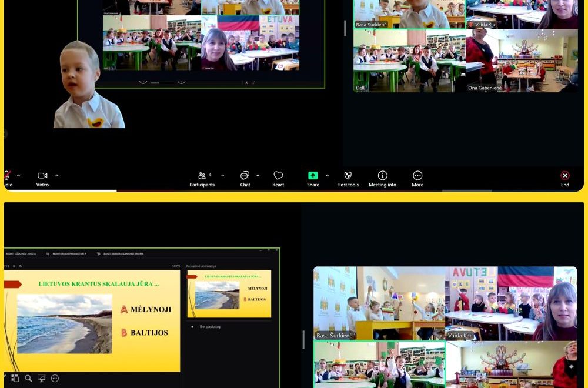Open the More options menu in Zoom
The image size is (588, 388).
417,179
